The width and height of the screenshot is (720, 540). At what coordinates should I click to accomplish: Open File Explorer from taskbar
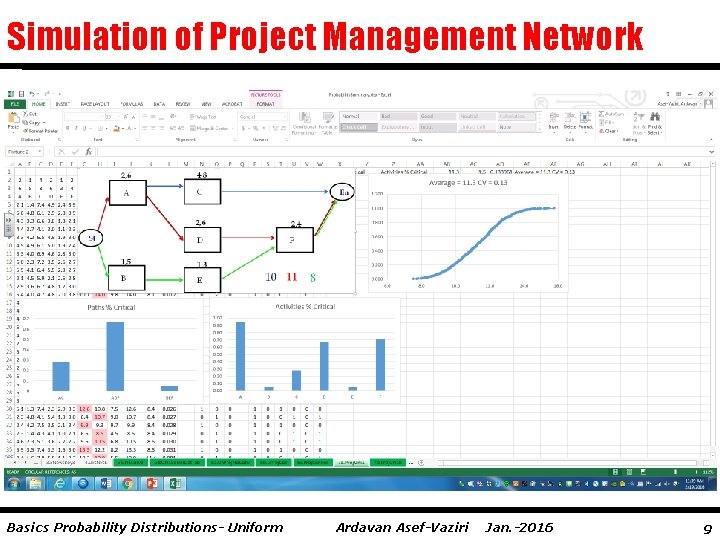[36, 484]
